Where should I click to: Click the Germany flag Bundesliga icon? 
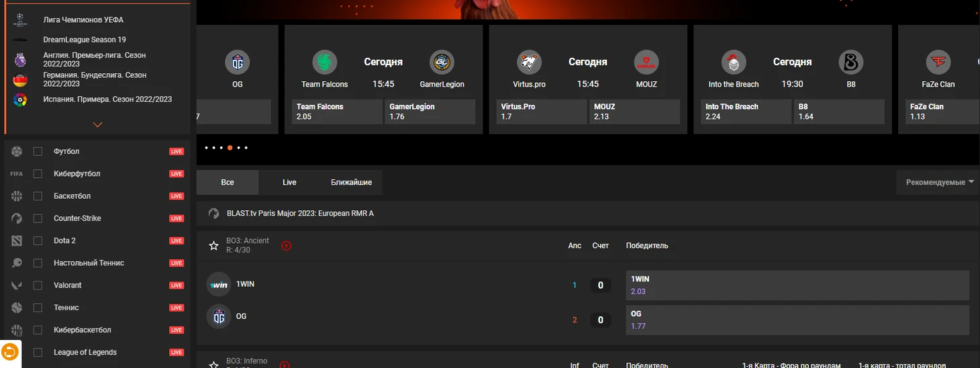coord(20,80)
